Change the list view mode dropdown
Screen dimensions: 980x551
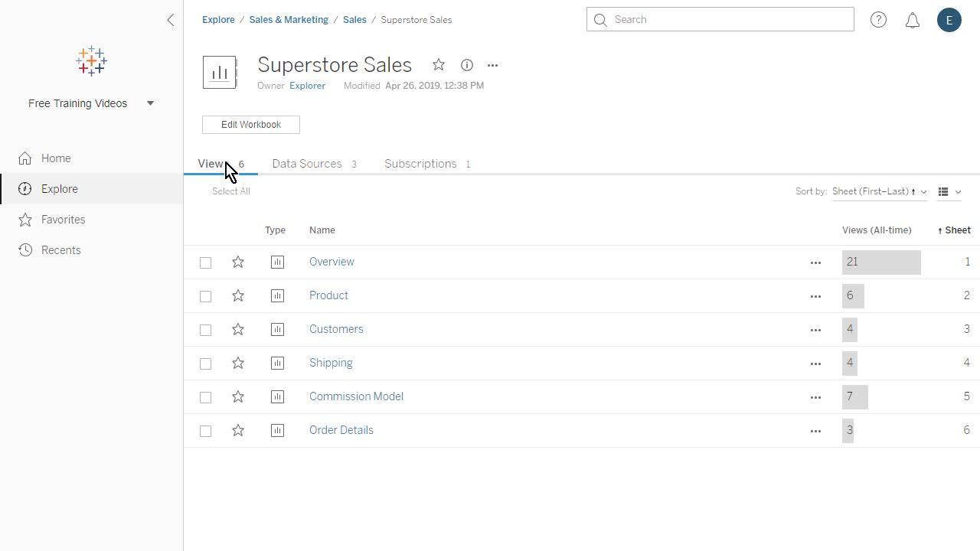(x=949, y=192)
